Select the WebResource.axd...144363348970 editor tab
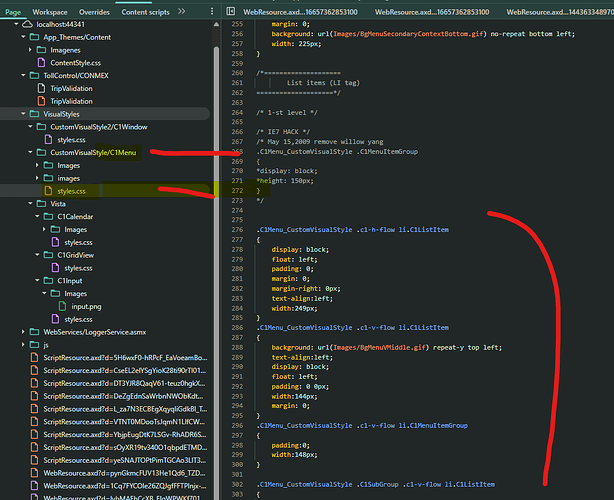The width and height of the screenshot is (614, 500). (x=560, y=12)
